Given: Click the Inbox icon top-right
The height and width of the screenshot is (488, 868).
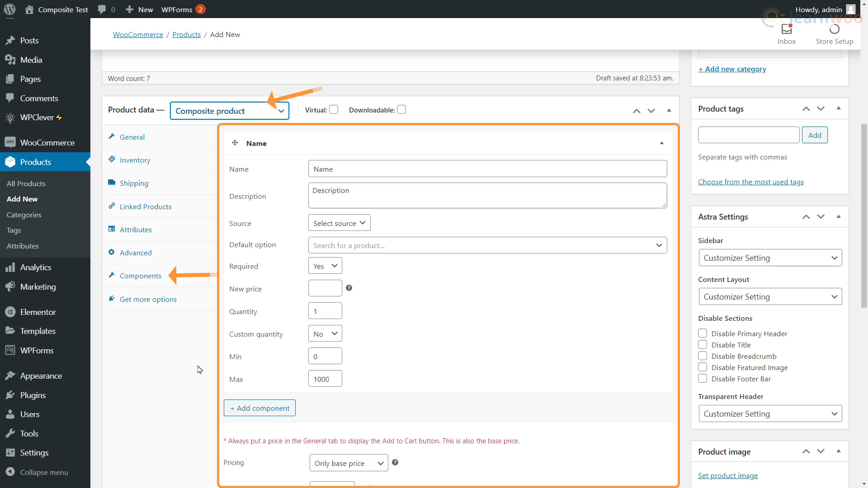Looking at the screenshot, I should coord(786,28).
